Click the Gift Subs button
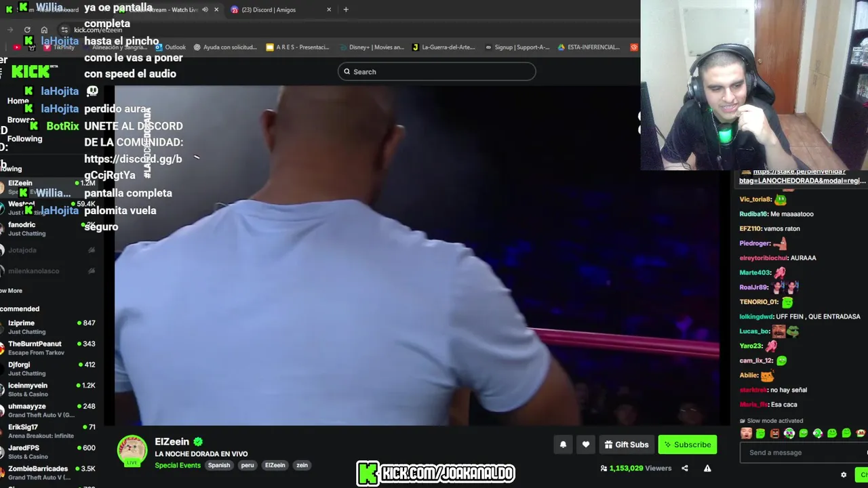 point(626,445)
